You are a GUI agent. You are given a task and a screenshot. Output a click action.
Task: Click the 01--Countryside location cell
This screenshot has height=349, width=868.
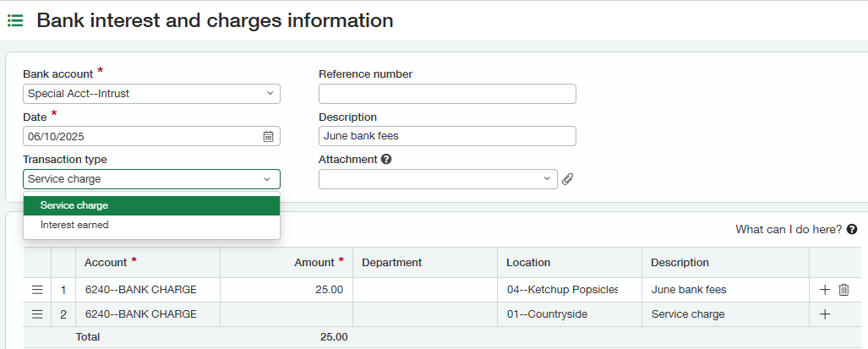coord(570,314)
